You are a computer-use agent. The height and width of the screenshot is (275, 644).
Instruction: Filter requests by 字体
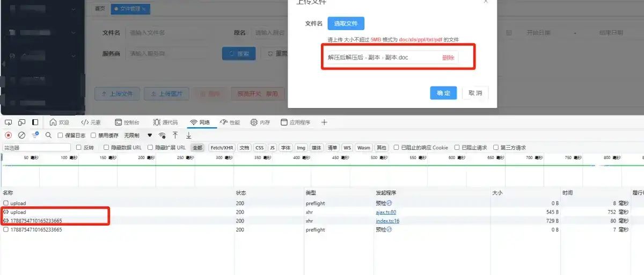pos(286,148)
